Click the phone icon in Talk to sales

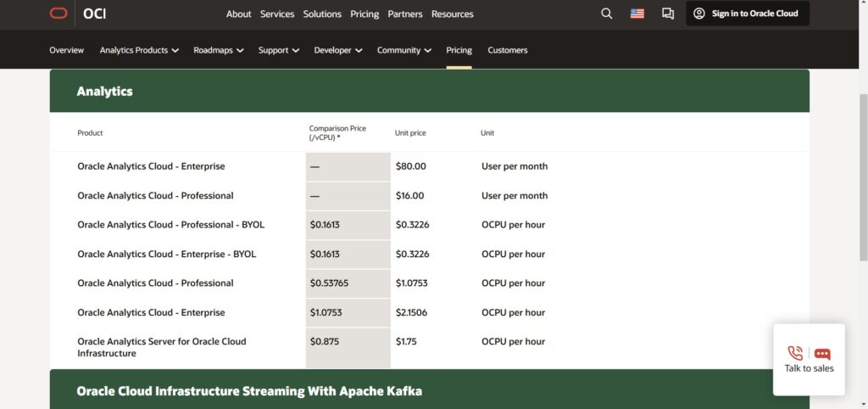pos(795,353)
